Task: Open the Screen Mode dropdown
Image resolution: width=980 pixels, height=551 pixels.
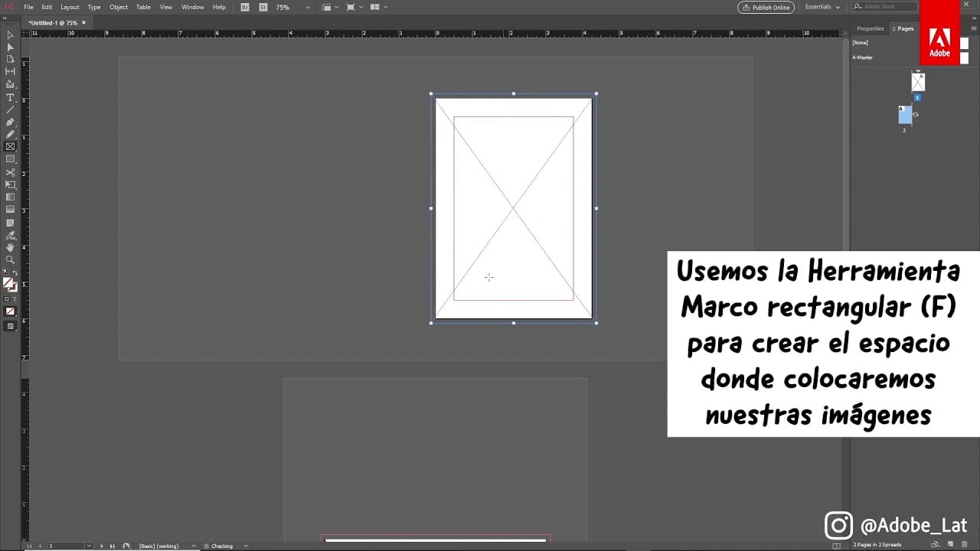Action: pos(354,7)
